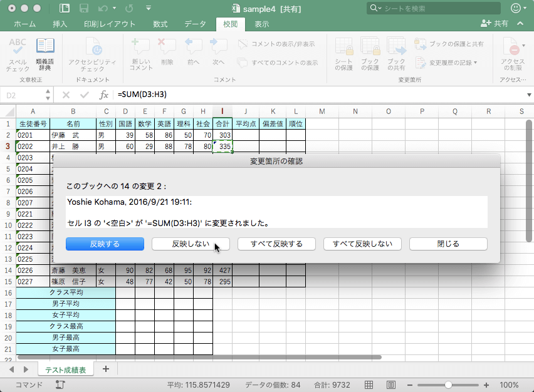Click the zoom slider handle
Image resolution: width=534 pixels, height=392 pixels.
click(x=448, y=385)
